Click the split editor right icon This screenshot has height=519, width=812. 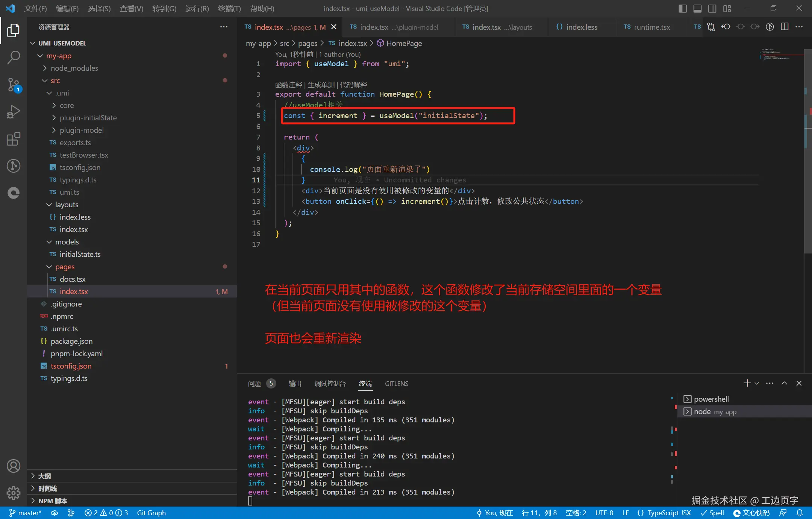785,27
